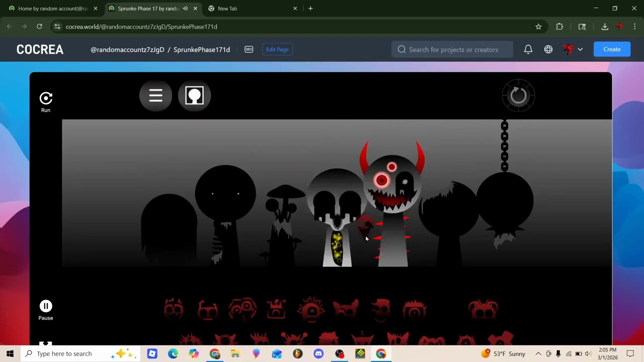Viewport: 644px width, 362px height.
Task: Select the fifth spiky one-eyed sound icon
Action: tap(311, 309)
